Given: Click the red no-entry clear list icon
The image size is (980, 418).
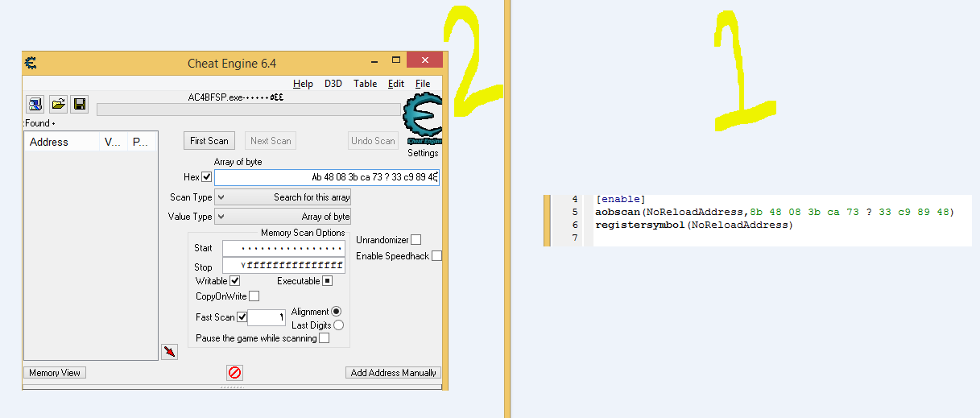Looking at the screenshot, I should tap(234, 372).
